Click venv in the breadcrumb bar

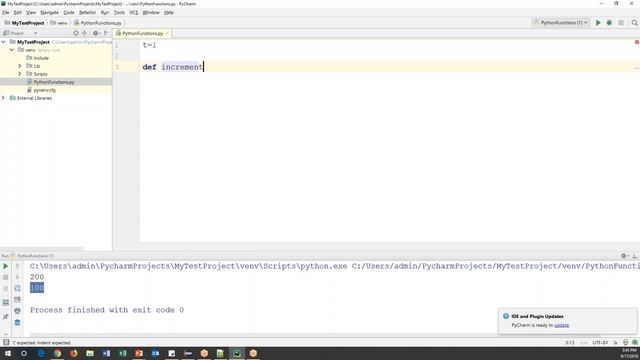(x=59, y=23)
